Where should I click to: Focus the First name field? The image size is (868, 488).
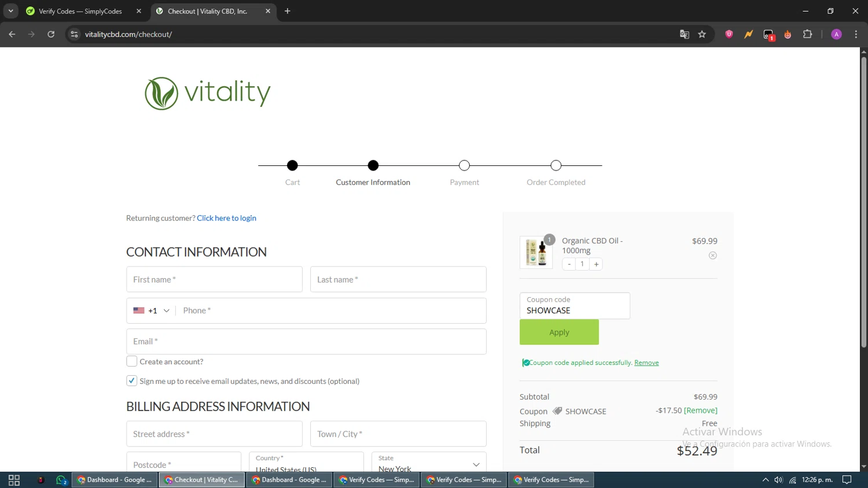point(214,279)
